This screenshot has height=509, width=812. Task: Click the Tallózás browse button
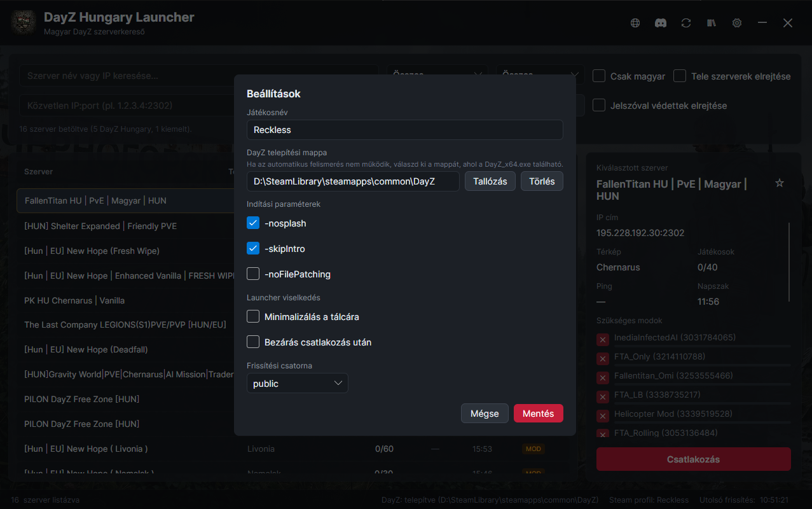[x=490, y=181]
